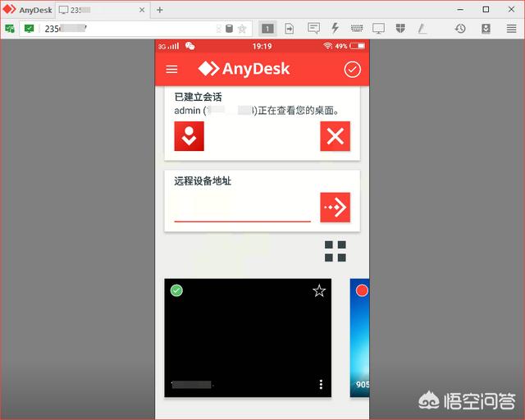Screen dimensions: 525x420
Task: Open the blue 905 session thumbnail
Action: [x=359, y=338]
